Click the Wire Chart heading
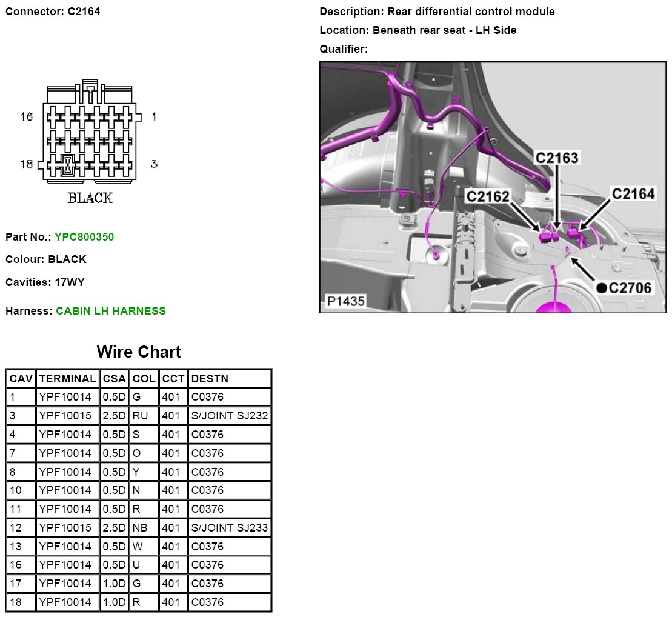The width and height of the screenshot is (672, 617). click(139, 352)
